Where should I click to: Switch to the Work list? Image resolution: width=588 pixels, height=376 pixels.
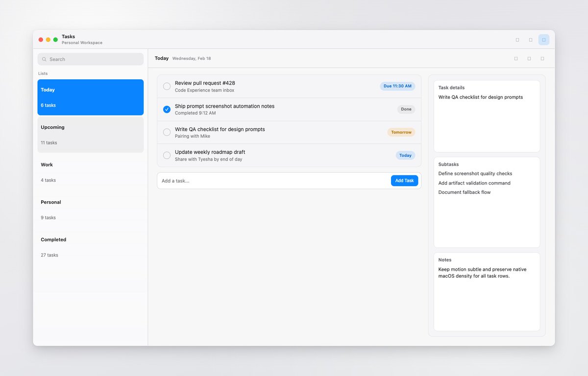pyautogui.click(x=91, y=172)
